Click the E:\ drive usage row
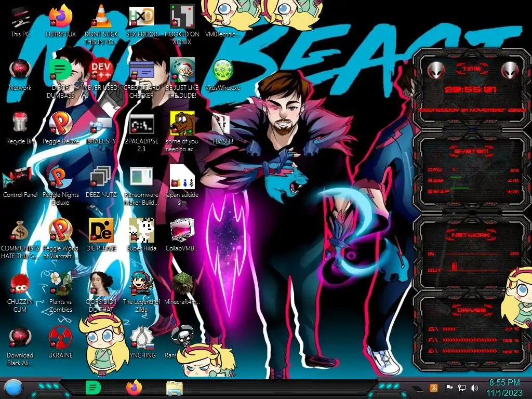 [473, 351]
